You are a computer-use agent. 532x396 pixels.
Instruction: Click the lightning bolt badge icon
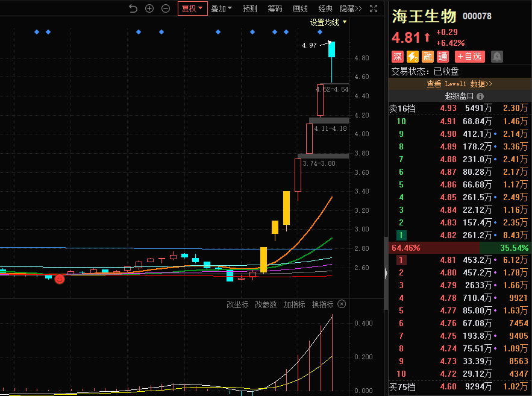[413, 56]
